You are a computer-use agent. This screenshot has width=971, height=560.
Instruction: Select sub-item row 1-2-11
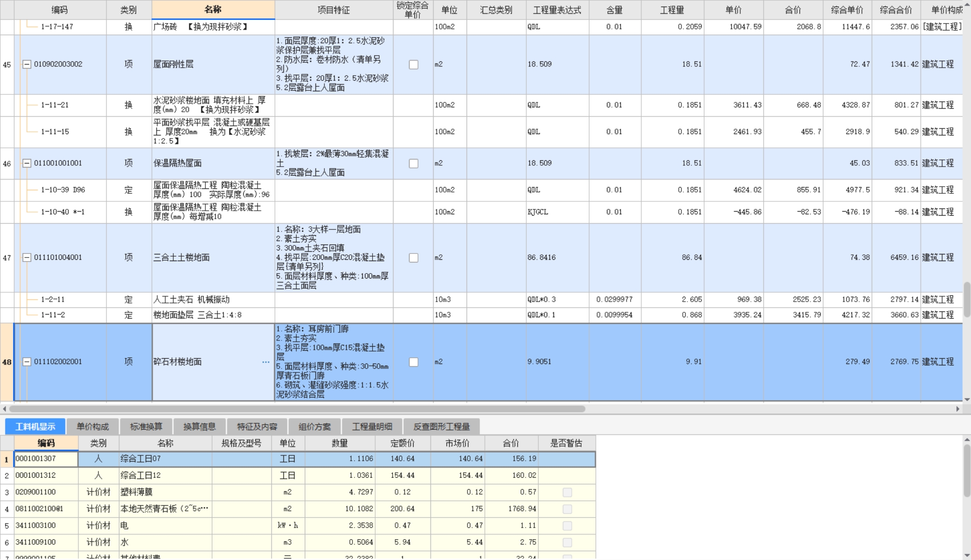click(481, 299)
